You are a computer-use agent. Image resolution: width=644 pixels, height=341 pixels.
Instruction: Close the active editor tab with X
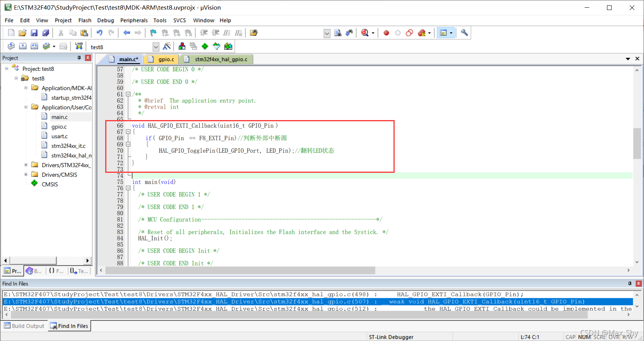click(637, 59)
